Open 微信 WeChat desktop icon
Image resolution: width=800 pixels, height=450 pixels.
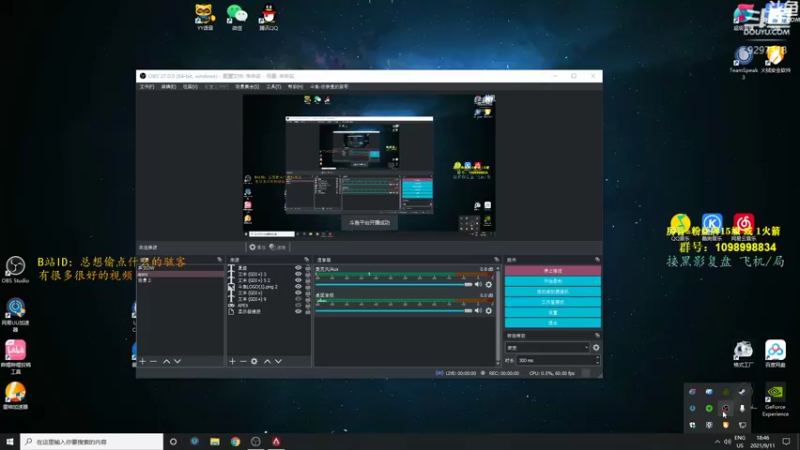[x=237, y=17]
